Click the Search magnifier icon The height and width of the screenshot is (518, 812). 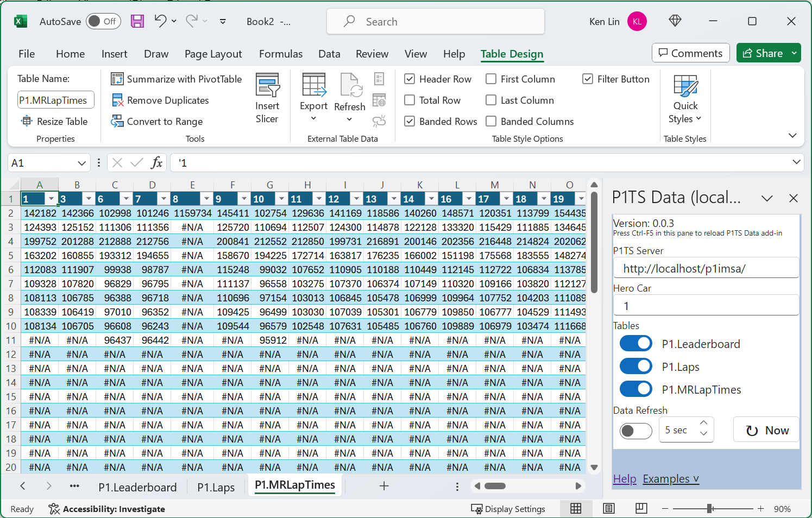(349, 21)
